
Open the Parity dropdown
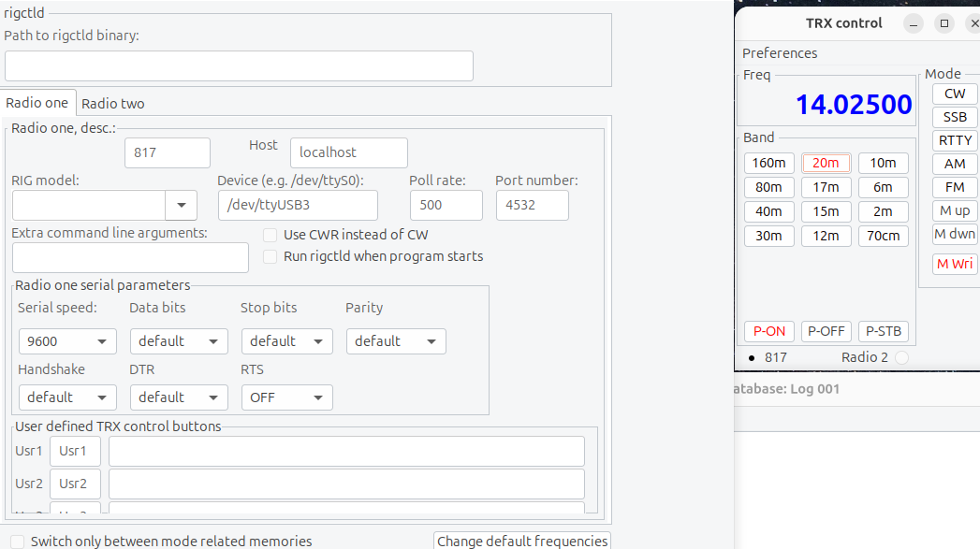[x=396, y=341]
